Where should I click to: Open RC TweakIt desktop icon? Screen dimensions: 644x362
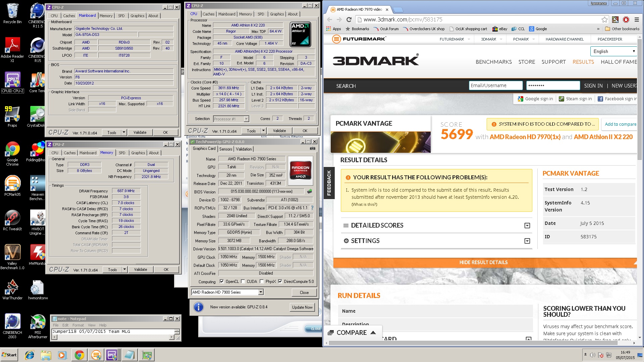(x=12, y=220)
